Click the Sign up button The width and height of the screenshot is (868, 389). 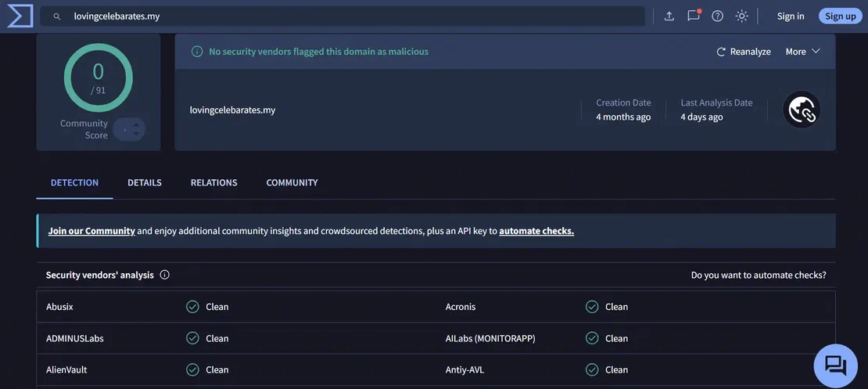(x=841, y=16)
